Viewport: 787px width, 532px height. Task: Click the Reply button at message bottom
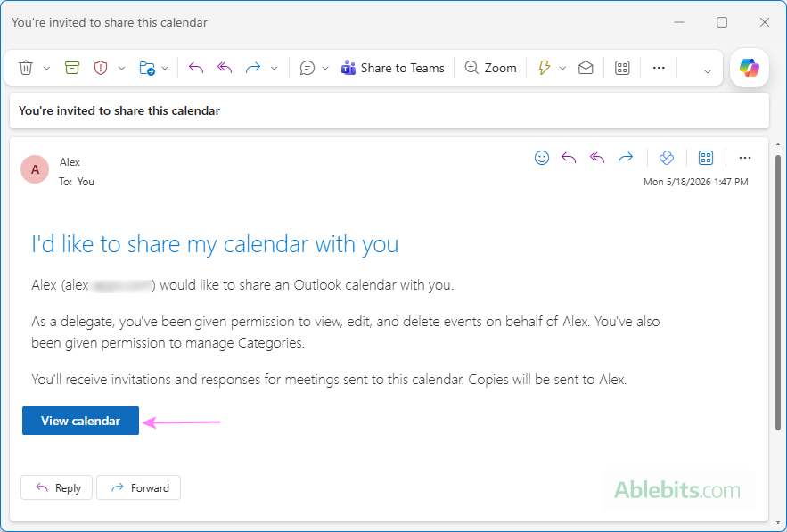pos(57,487)
